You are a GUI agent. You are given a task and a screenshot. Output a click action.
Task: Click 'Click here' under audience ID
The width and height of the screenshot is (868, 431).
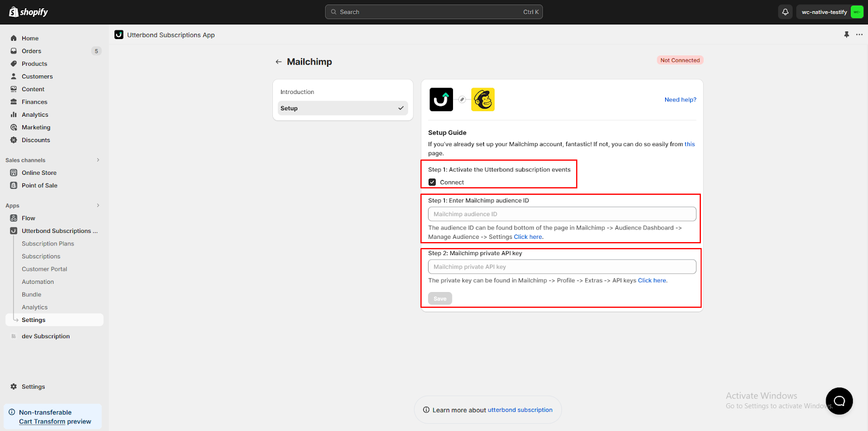[x=528, y=237]
